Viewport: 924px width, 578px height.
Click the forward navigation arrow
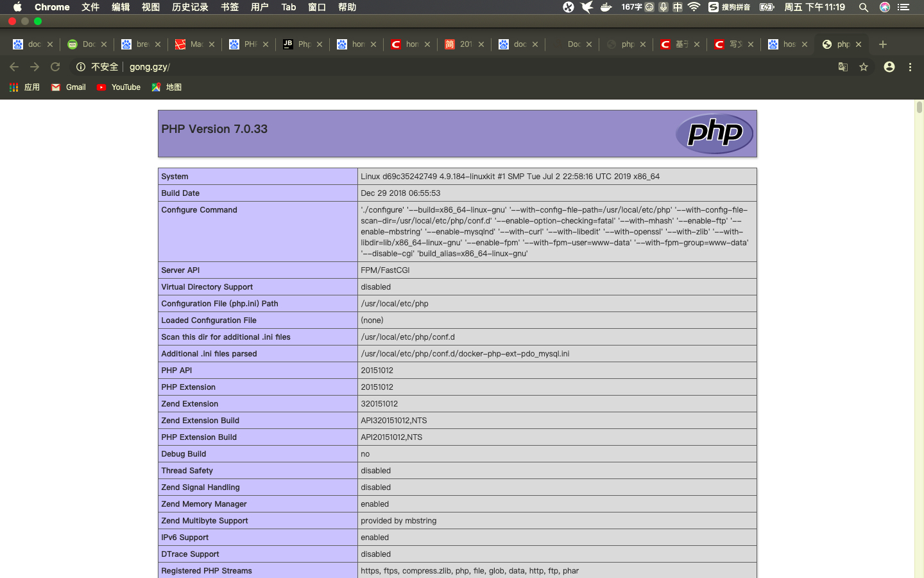(35, 67)
